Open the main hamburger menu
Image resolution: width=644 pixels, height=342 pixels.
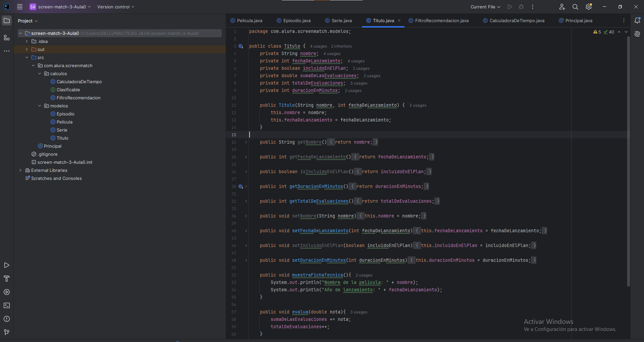[20, 7]
